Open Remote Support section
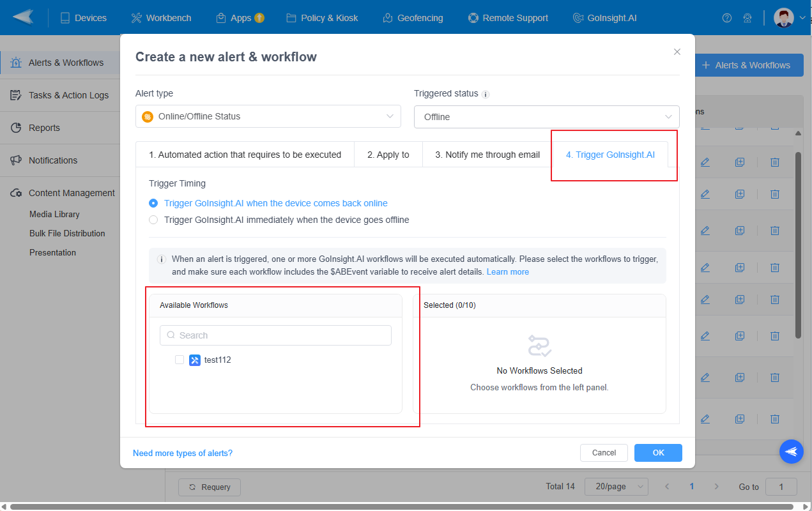Image resolution: width=812 pixels, height=511 pixels. pyautogui.click(x=508, y=18)
